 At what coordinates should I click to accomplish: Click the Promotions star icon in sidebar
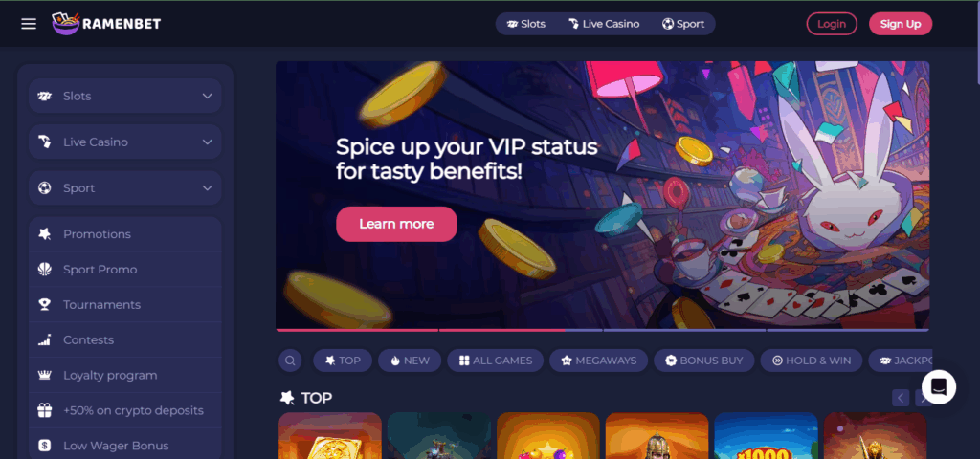pyautogui.click(x=44, y=234)
